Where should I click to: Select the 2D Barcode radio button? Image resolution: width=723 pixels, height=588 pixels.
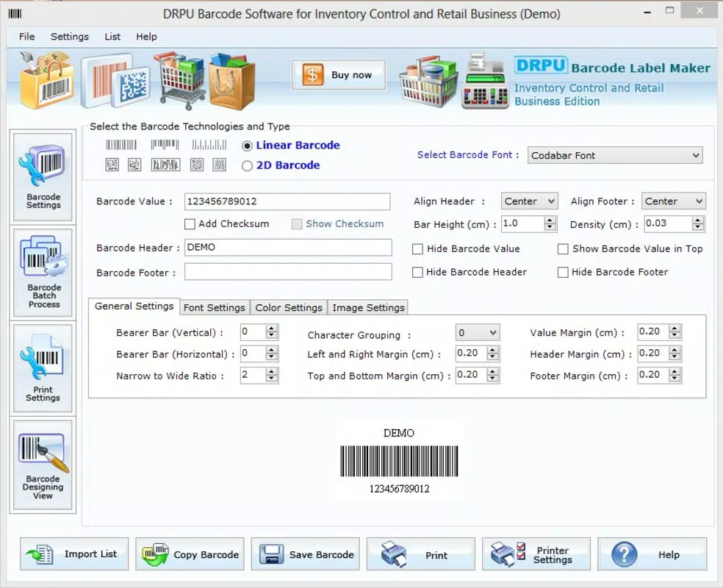[247, 165]
